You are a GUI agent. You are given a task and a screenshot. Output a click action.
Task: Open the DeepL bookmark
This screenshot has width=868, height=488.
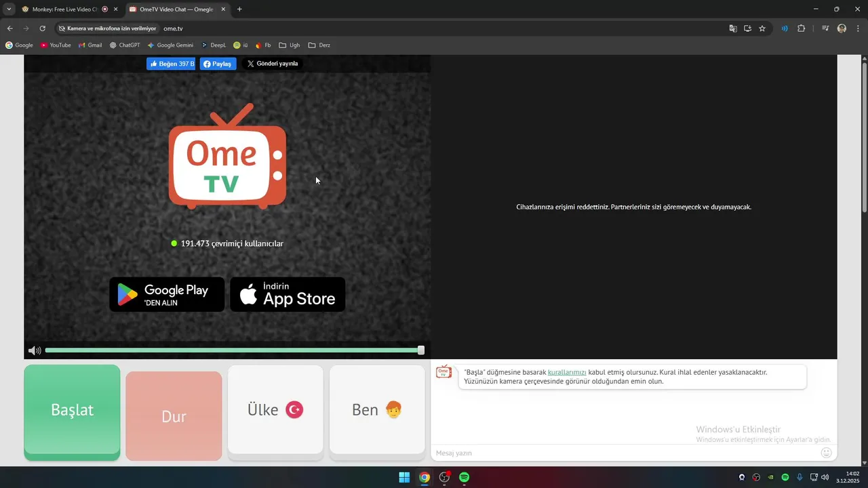(214, 45)
